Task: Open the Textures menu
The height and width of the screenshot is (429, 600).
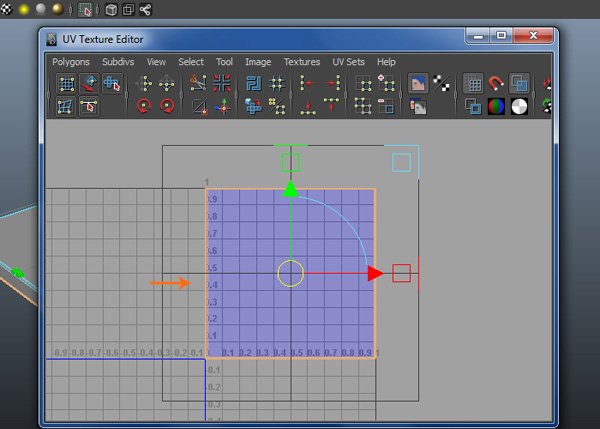Action: point(302,62)
